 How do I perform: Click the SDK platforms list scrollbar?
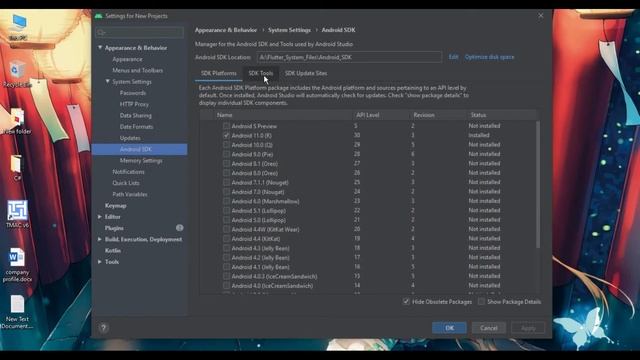coord(538,184)
